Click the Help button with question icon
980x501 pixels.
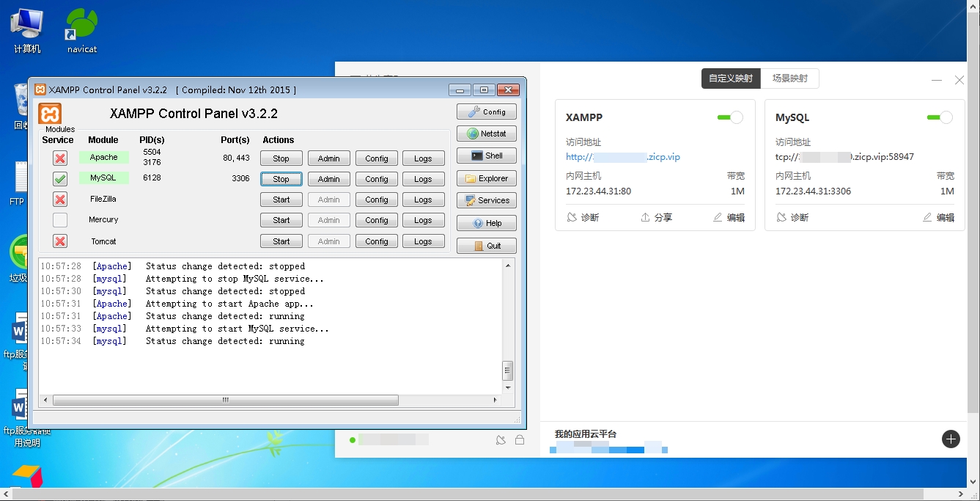[486, 223]
